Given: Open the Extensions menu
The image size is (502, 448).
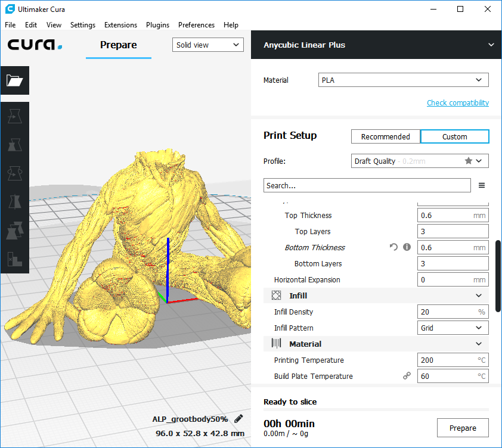Looking at the screenshot, I should coord(120,24).
